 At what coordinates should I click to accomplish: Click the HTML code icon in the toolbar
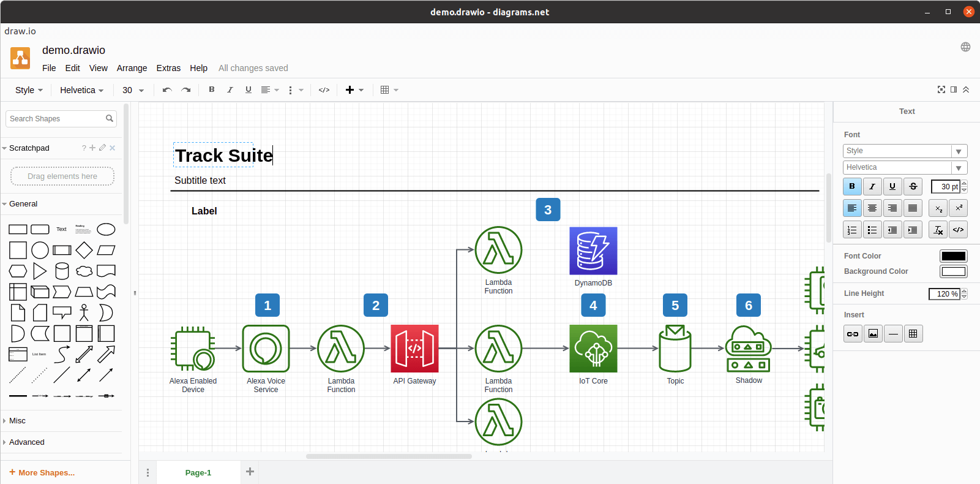tap(324, 90)
